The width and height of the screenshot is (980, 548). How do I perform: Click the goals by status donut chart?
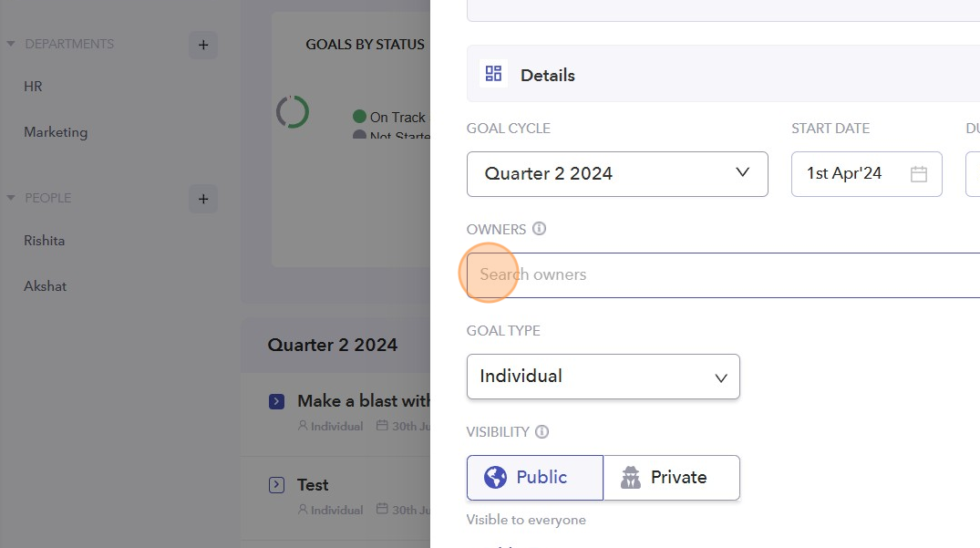(x=293, y=112)
